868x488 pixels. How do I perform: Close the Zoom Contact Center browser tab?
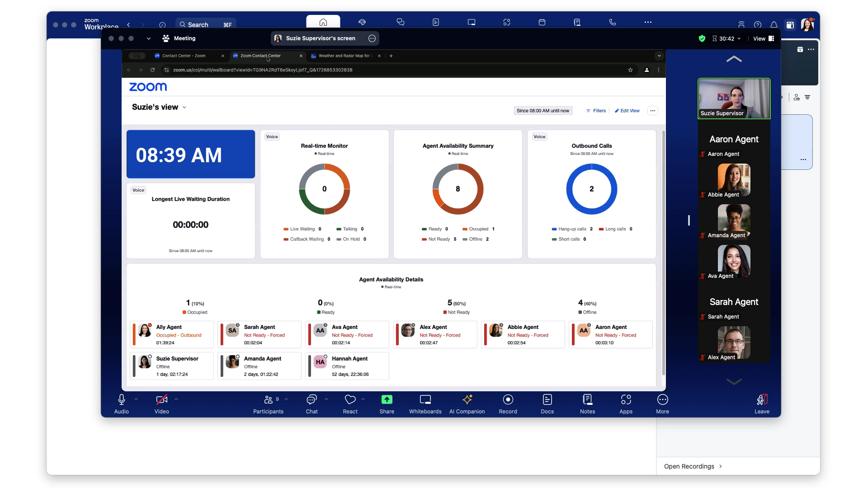click(301, 56)
